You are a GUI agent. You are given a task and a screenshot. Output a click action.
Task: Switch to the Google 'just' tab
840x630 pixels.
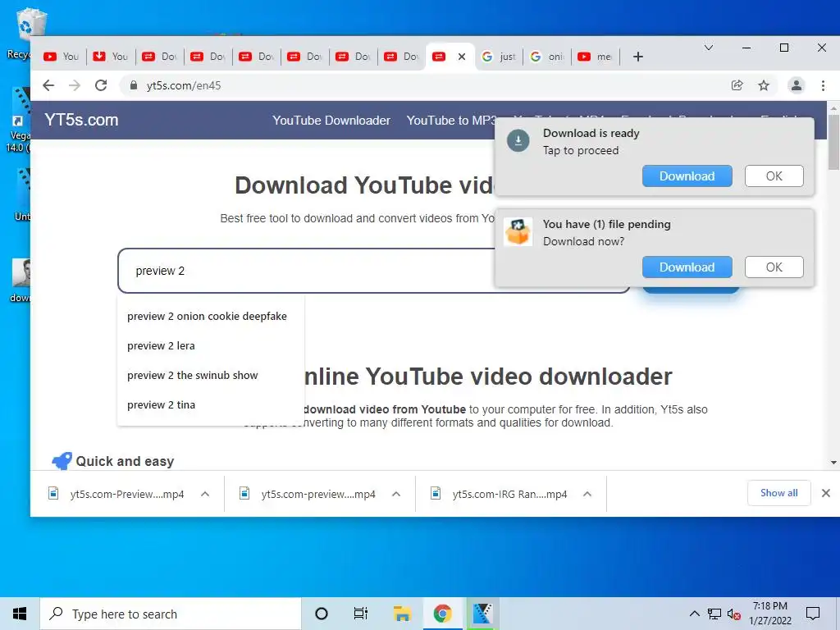[499, 57]
